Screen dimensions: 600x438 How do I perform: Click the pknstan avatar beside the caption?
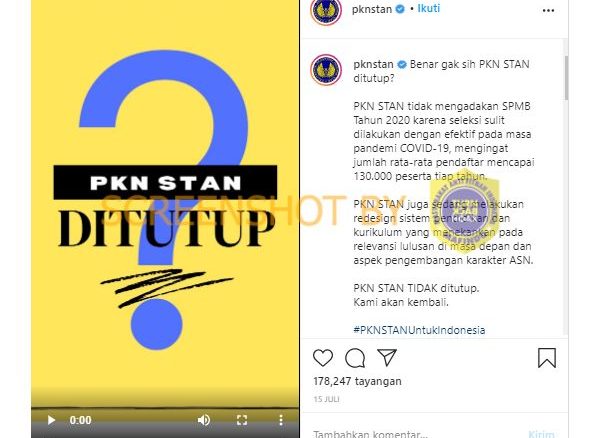point(326,70)
